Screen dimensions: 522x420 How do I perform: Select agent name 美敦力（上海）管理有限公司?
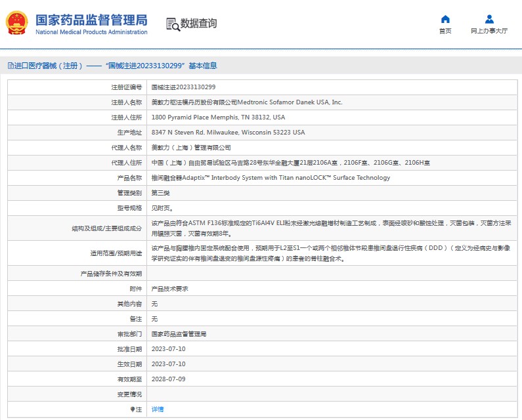pos(191,148)
